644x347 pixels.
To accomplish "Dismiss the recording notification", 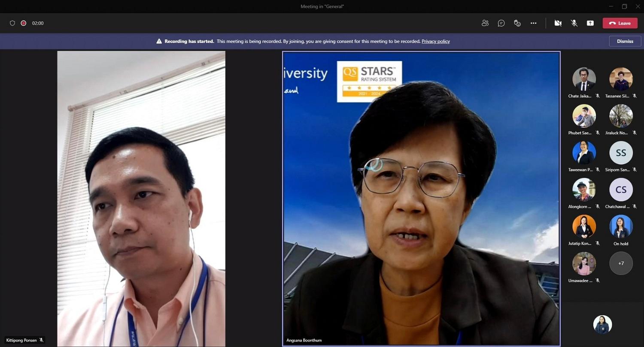I will point(625,41).
